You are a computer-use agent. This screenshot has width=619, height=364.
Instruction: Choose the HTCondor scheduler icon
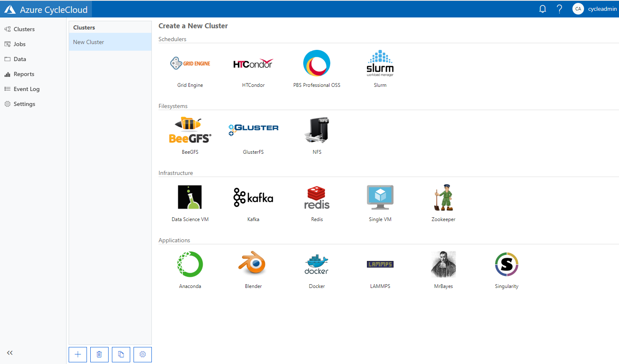point(253,64)
